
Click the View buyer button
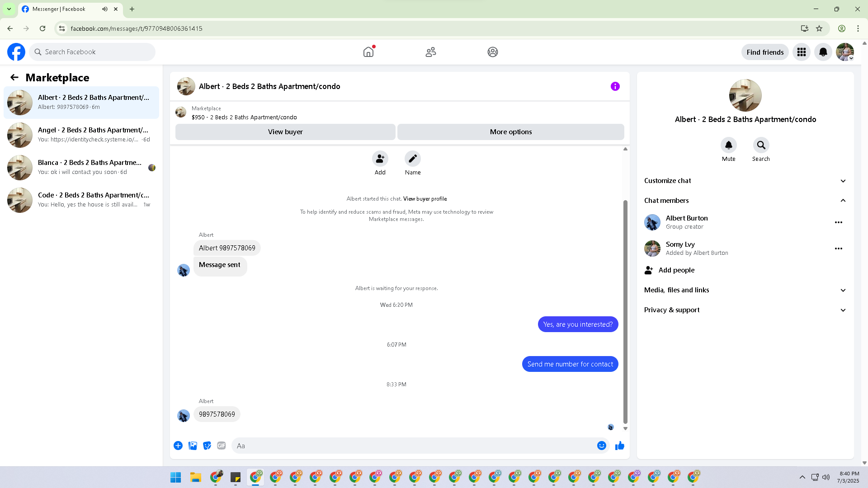click(x=285, y=132)
